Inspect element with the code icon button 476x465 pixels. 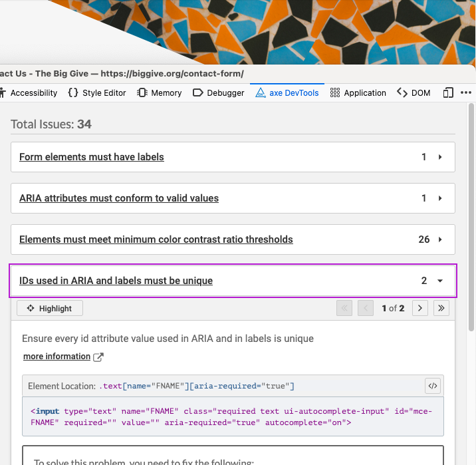(433, 386)
